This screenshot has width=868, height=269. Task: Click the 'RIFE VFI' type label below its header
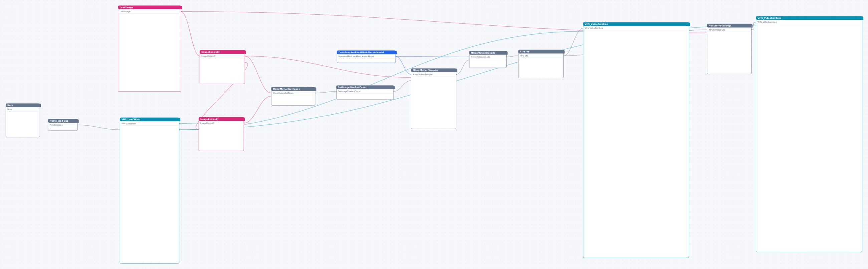524,56
